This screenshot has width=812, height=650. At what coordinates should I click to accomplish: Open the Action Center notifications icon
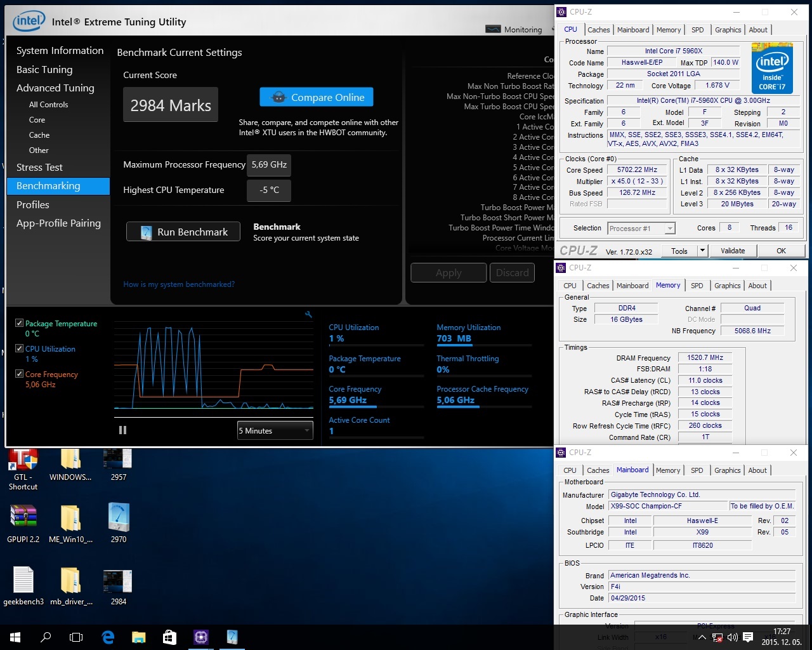[748, 637]
